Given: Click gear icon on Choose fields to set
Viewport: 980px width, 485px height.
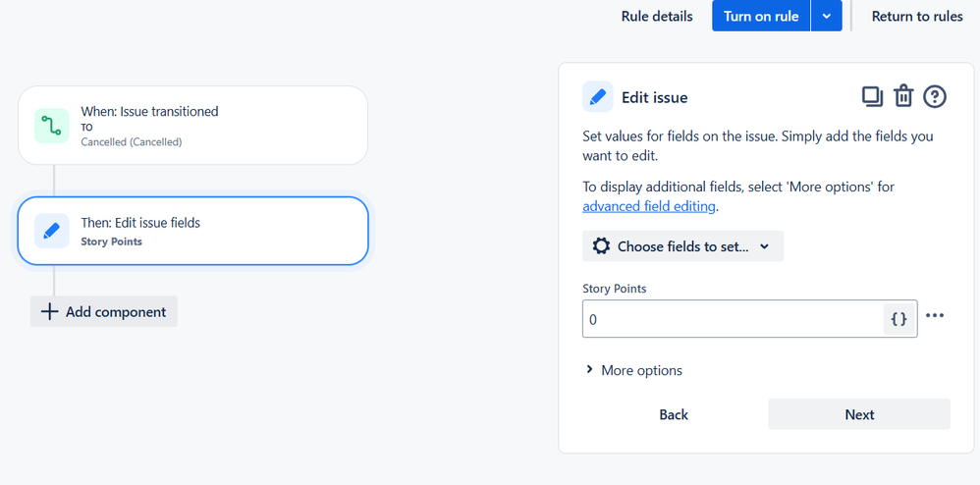Looking at the screenshot, I should pos(601,246).
